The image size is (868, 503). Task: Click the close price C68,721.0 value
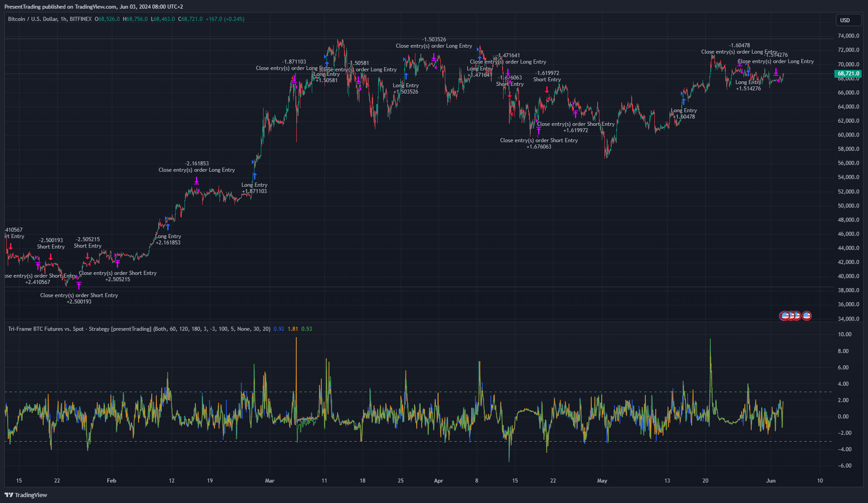click(x=190, y=19)
